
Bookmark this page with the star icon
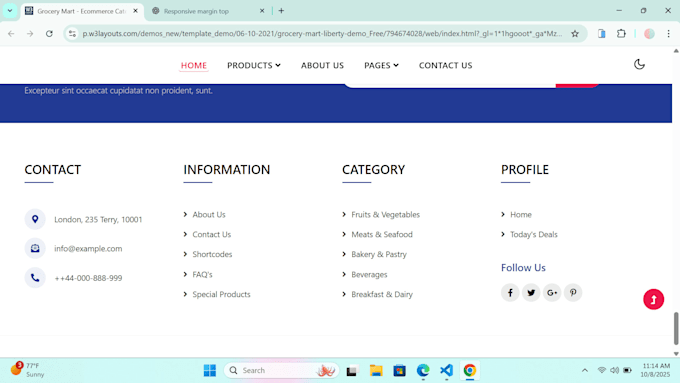click(x=575, y=34)
